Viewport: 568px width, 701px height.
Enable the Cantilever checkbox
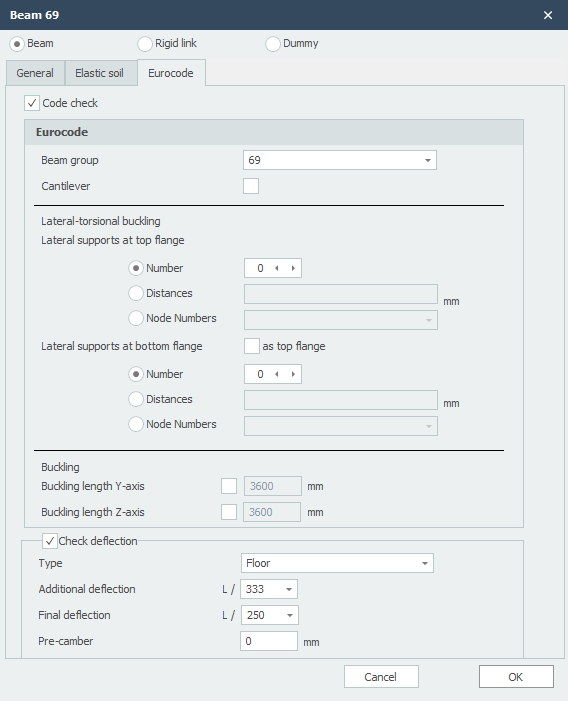(x=251, y=186)
